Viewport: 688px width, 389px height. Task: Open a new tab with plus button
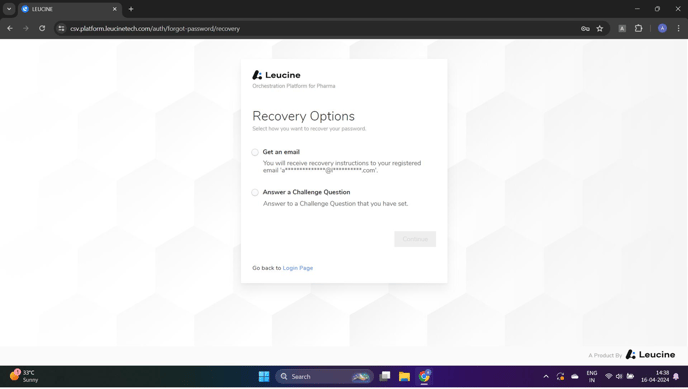(x=131, y=9)
